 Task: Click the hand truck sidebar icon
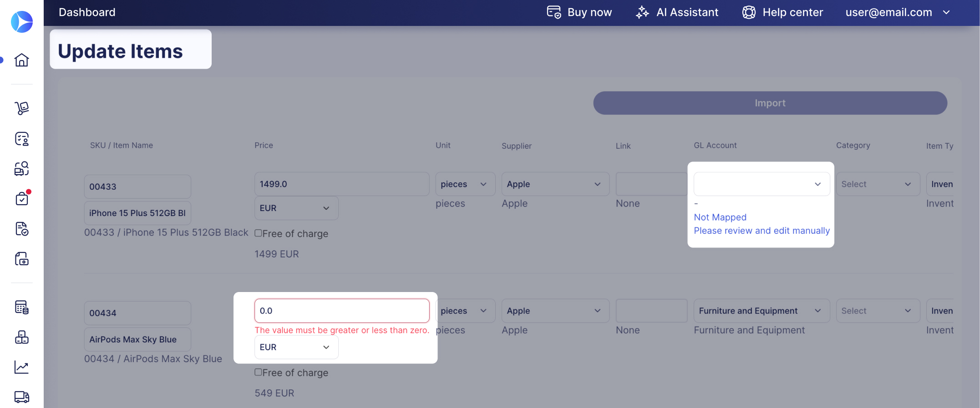pos(21,108)
